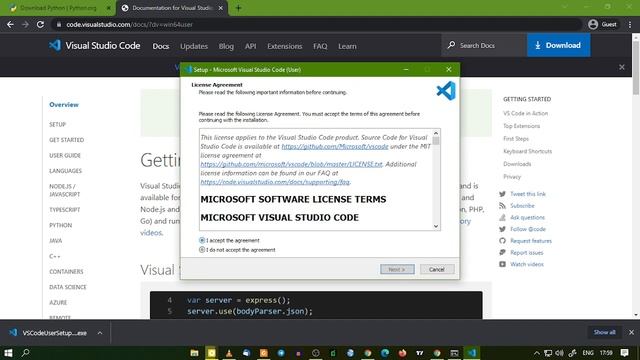640x360 pixels.
Task: Open Overview in the docs sidebar
Action: [64, 105]
